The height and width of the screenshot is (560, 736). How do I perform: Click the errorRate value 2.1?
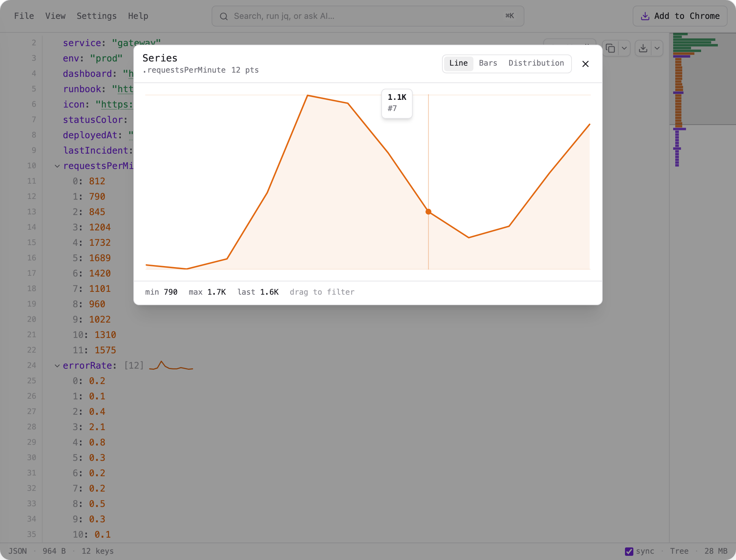click(x=97, y=427)
